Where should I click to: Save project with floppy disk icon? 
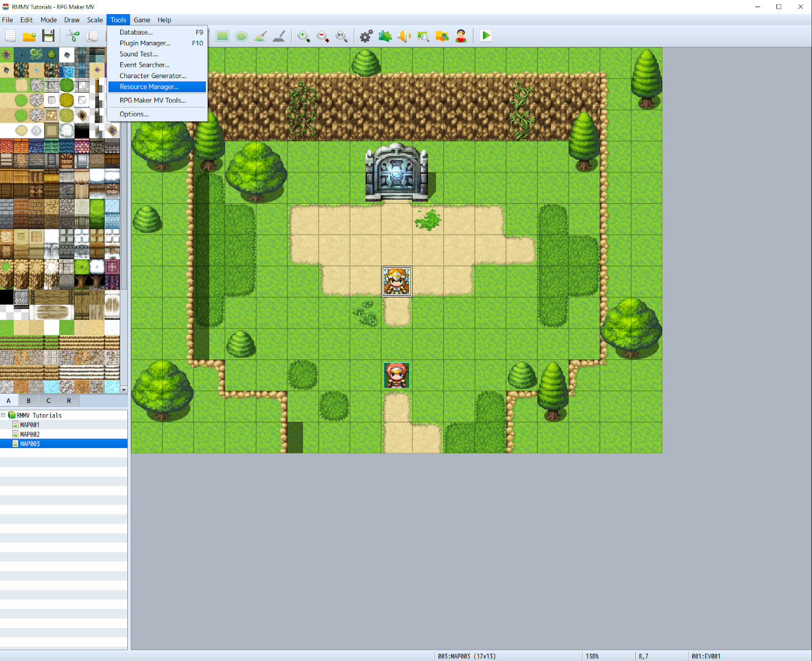click(x=48, y=36)
